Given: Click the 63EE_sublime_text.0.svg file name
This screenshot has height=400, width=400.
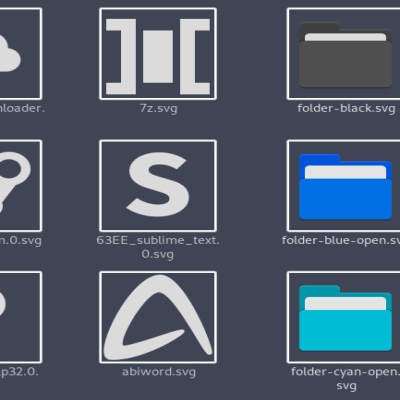Looking at the screenshot, I should pyautogui.click(x=158, y=247).
